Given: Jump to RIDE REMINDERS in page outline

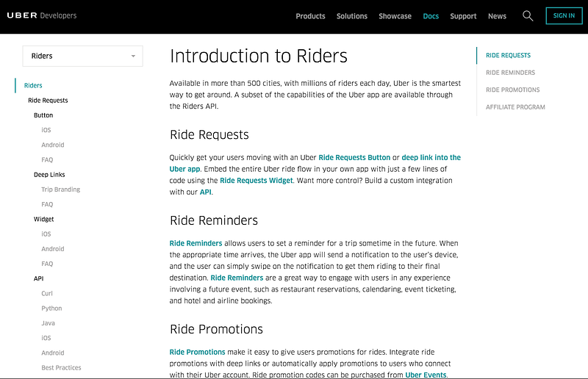Looking at the screenshot, I should tap(510, 73).
